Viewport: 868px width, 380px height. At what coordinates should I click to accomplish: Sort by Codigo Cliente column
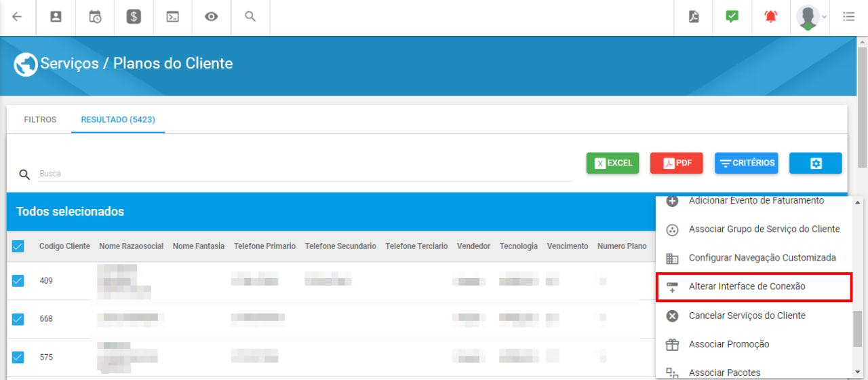pyautogui.click(x=64, y=246)
